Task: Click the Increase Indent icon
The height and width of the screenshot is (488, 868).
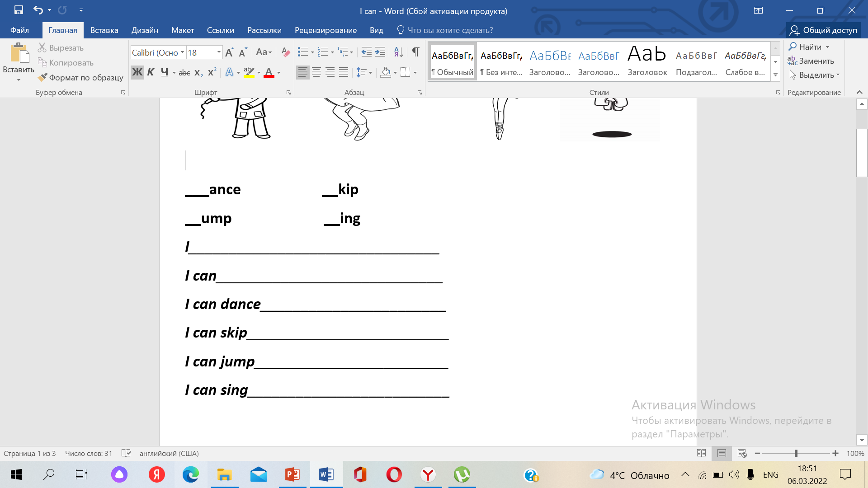Action: (380, 52)
